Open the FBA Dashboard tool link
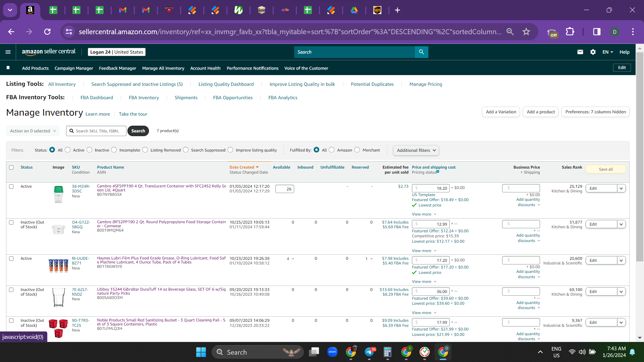The width and height of the screenshot is (644, 362). click(x=97, y=98)
